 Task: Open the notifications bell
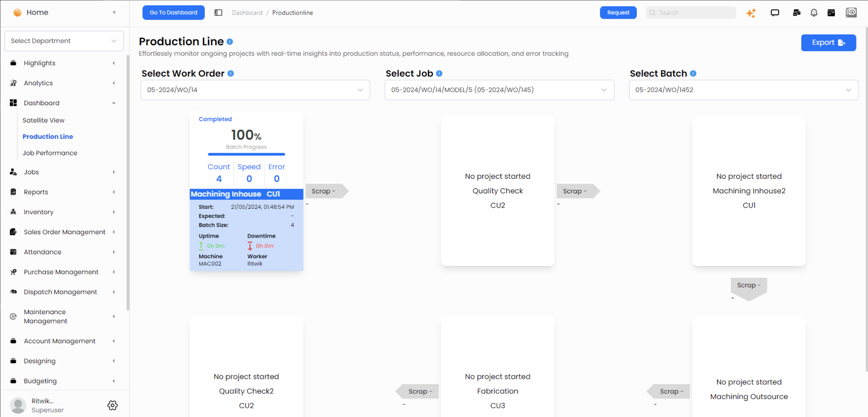point(814,13)
